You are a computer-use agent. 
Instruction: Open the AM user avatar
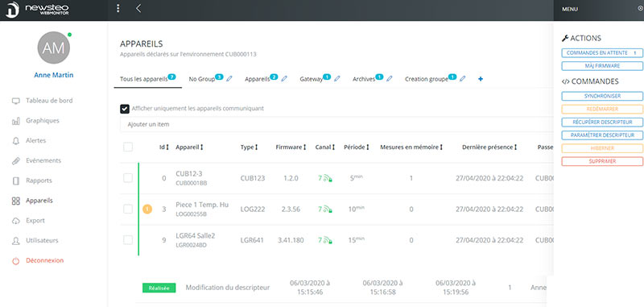click(54, 48)
